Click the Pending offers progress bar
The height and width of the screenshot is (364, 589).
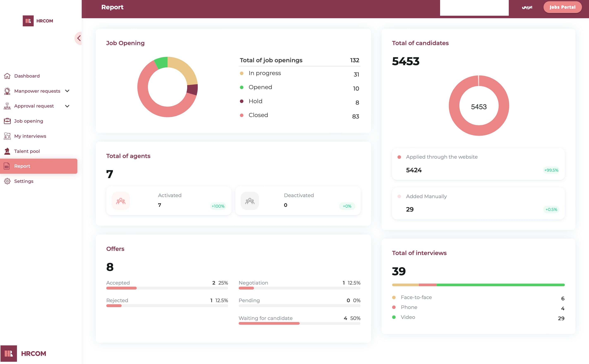(299, 306)
